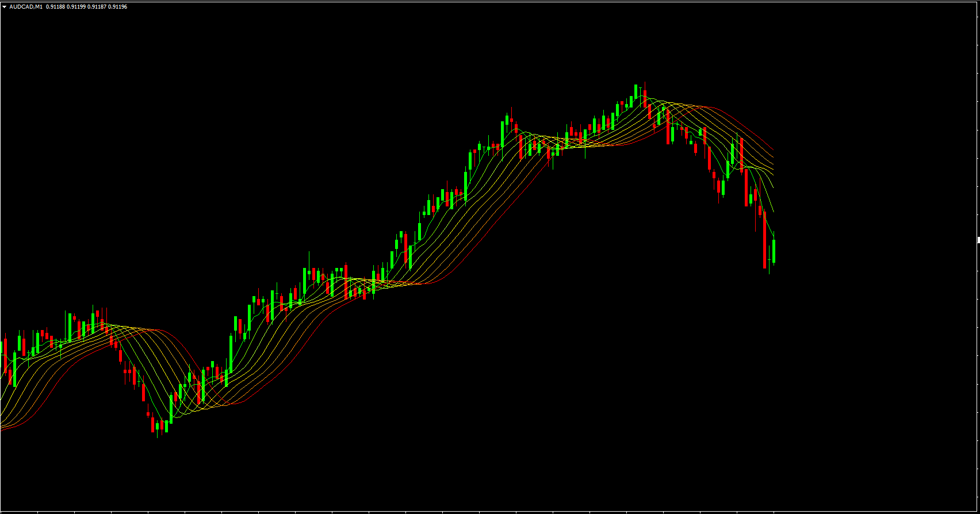980x514 pixels.
Task: Click the low price value 0.91187
Action: pos(97,7)
